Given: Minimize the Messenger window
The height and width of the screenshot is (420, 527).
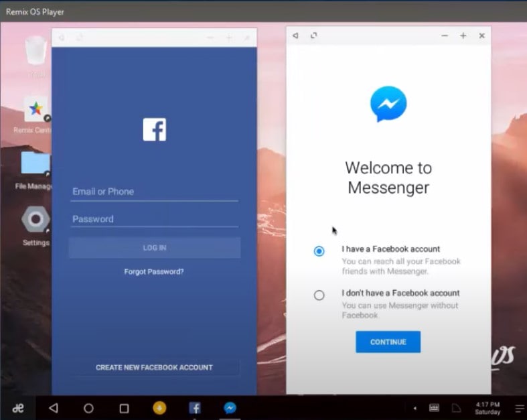Looking at the screenshot, I should point(445,36).
